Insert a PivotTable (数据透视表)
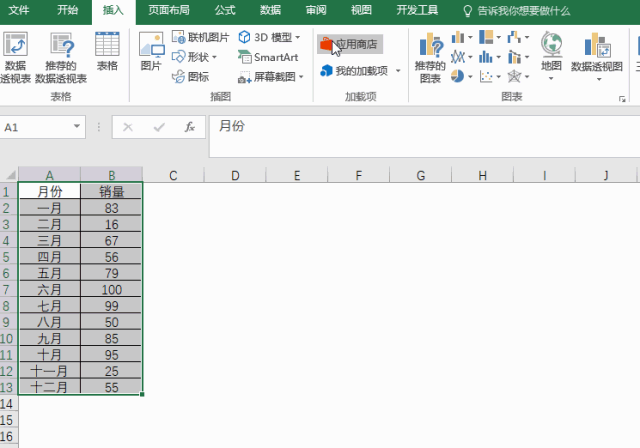Image resolution: width=640 pixels, height=448 pixels. coord(15,58)
